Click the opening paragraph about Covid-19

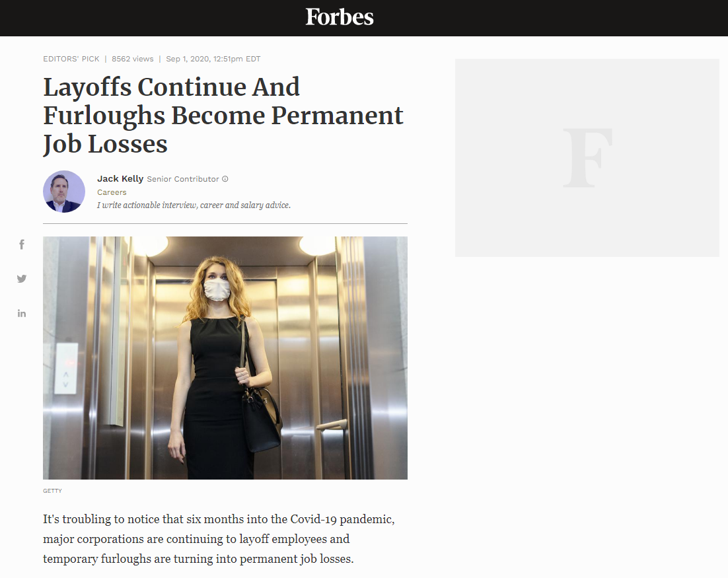coord(219,539)
